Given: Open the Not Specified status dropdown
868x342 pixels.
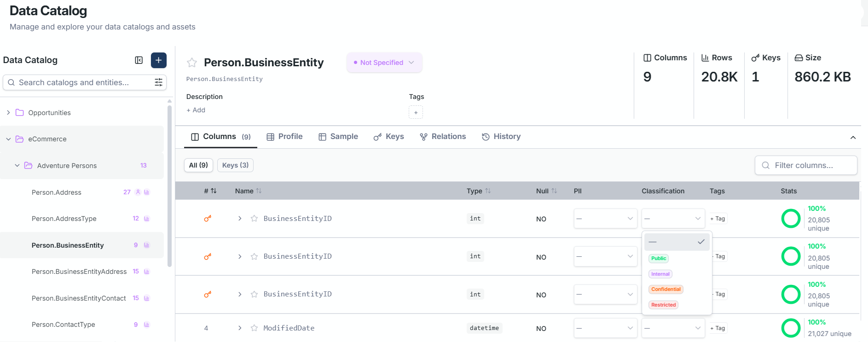Looking at the screenshot, I should (384, 63).
